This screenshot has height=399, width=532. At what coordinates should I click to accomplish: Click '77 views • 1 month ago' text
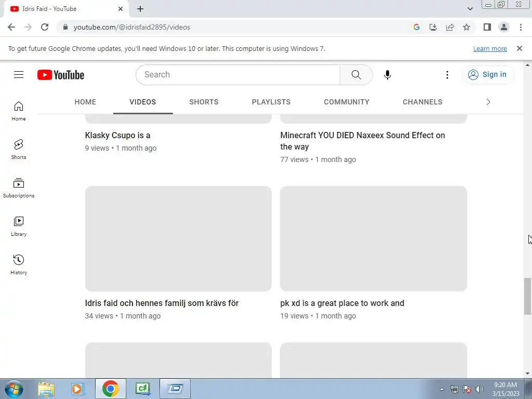pos(318,159)
